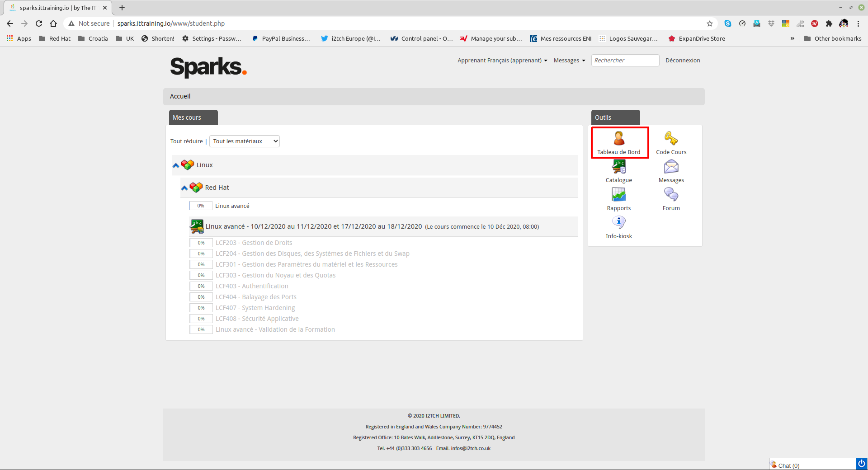Open the browser extensions puzzle icon
868x470 pixels.
coord(829,23)
